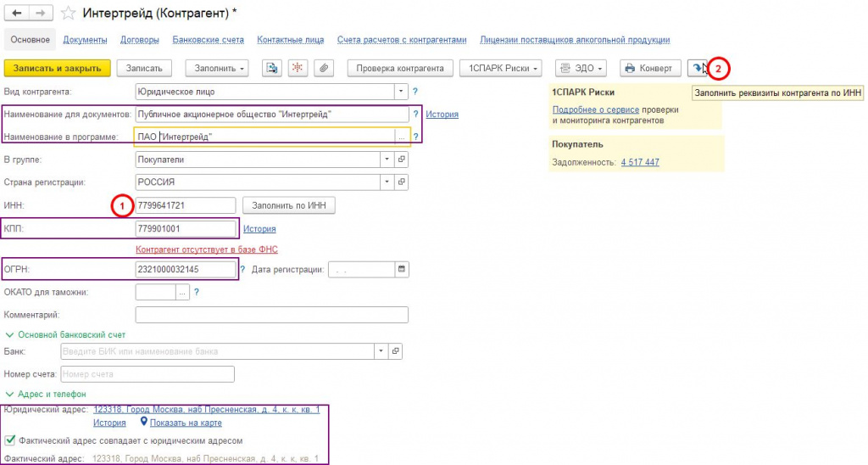Click the Заполнить по ИНН button
Screen dimensions: 868x465
point(289,204)
